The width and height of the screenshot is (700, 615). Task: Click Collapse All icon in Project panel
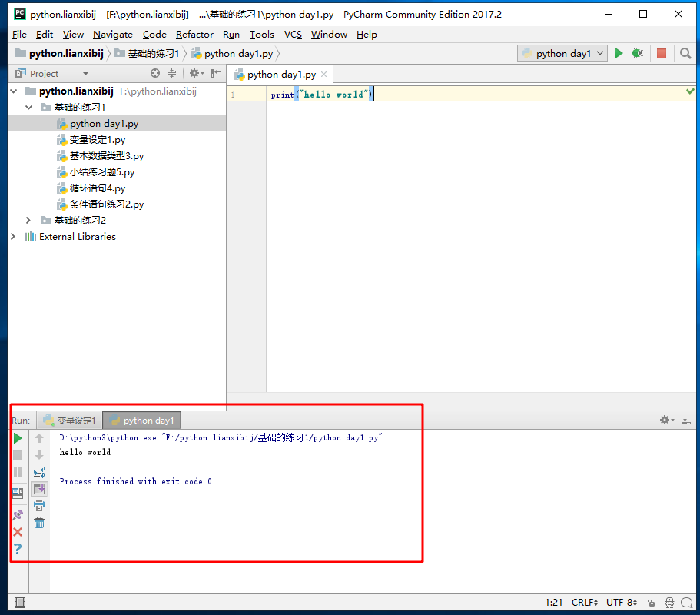(x=172, y=73)
